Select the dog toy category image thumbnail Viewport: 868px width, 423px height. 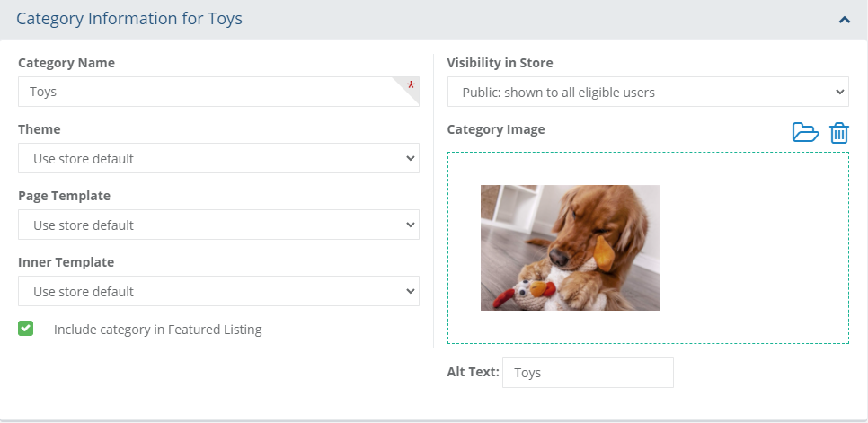pos(570,248)
